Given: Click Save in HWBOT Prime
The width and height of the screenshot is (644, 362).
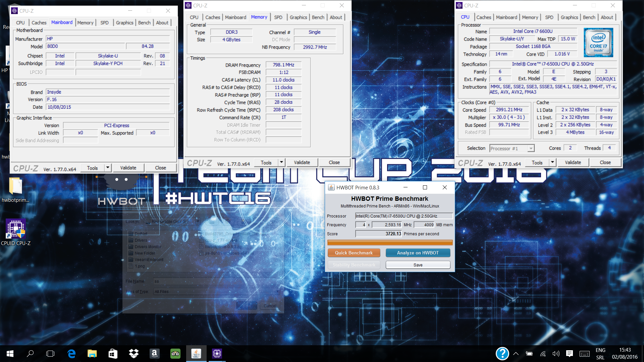Looking at the screenshot, I should (x=418, y=265).
